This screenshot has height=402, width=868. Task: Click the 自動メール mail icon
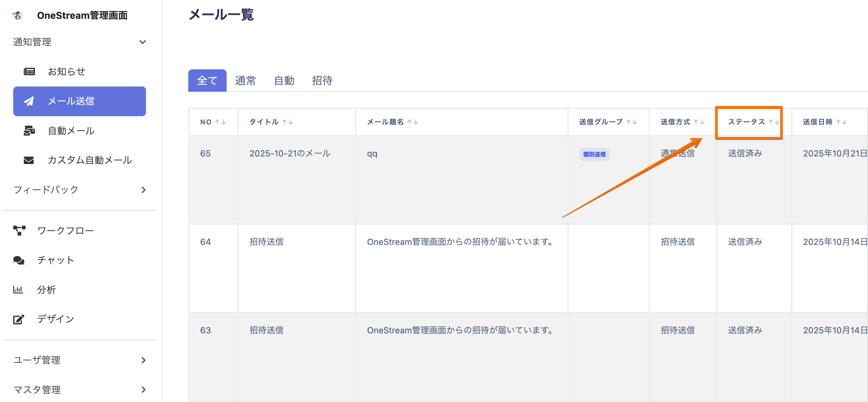[29, 131]
